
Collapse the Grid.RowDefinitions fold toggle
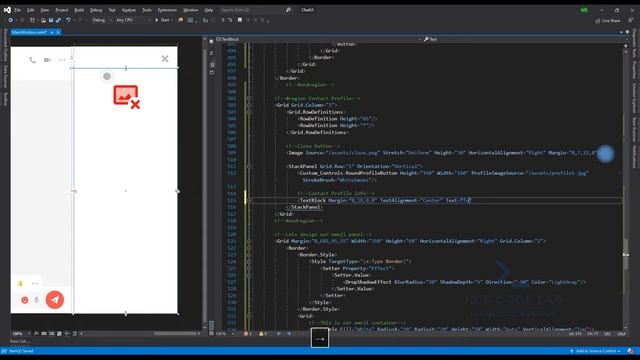pyautogui.click(x=249, y=112)
